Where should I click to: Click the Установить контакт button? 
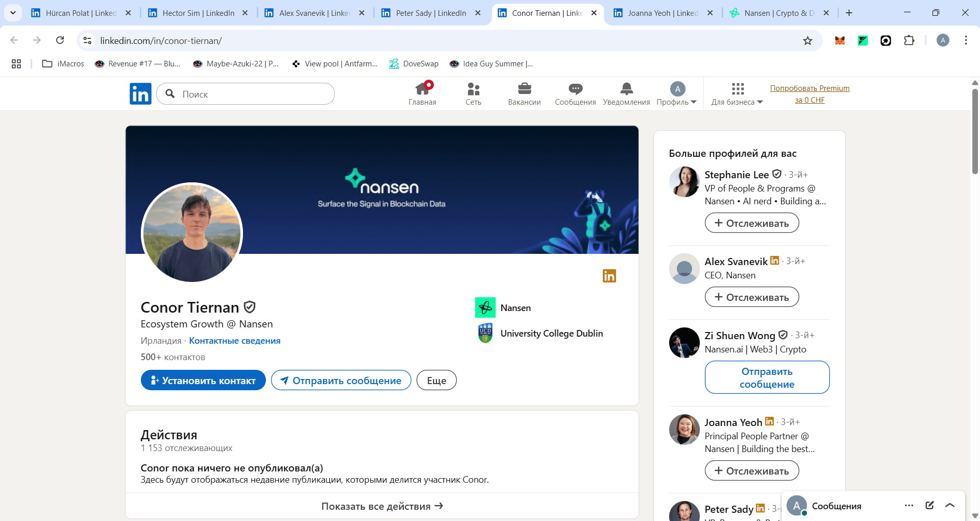click(203, 380)
